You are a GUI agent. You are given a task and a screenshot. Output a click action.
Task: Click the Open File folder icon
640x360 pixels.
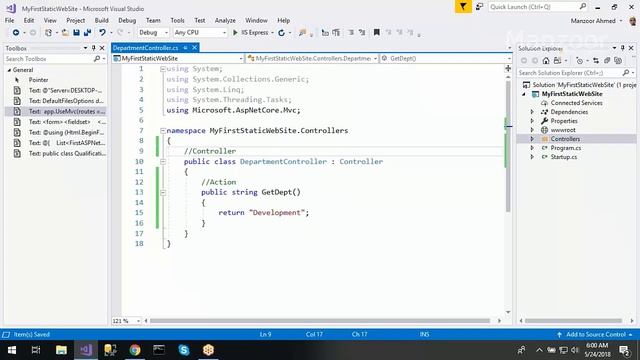point(65,33)
